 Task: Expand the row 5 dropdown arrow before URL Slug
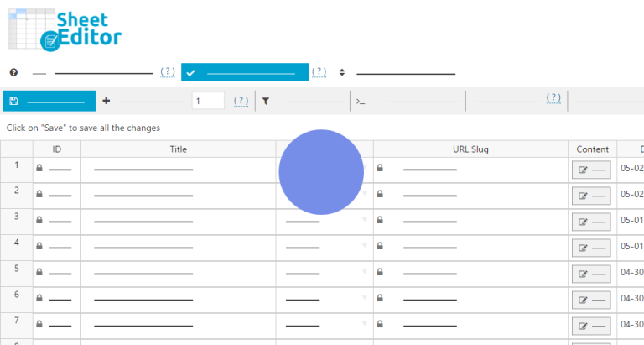pos(364,271)
